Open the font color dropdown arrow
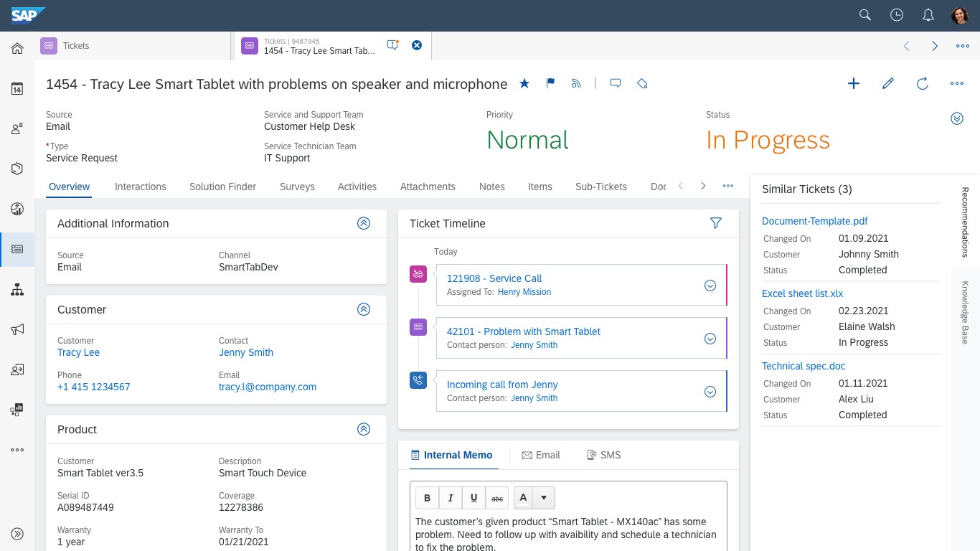This screenshot has height=551, width=980. 544,498
